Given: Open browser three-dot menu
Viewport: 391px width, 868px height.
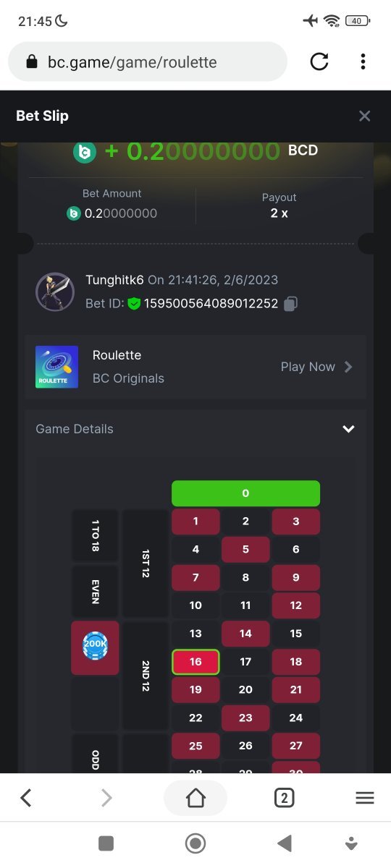Looking at the screenshot, I should [363, 62].
